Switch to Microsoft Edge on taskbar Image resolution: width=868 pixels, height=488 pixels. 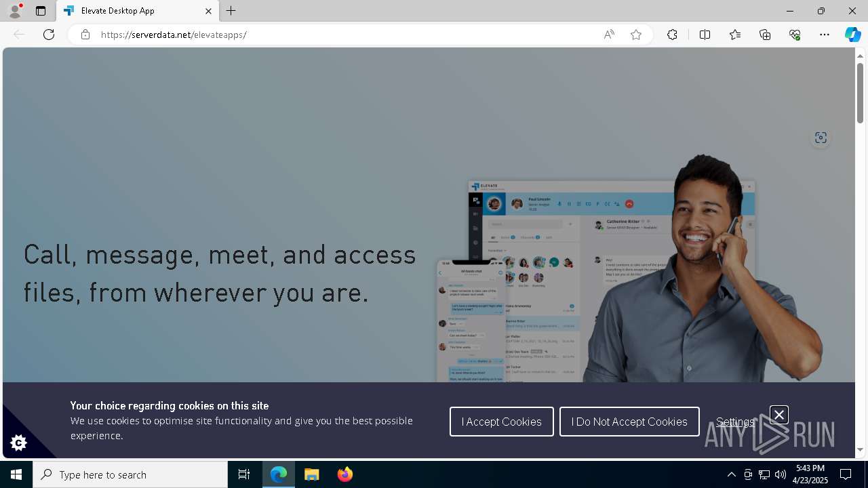(x=279, y=474)
